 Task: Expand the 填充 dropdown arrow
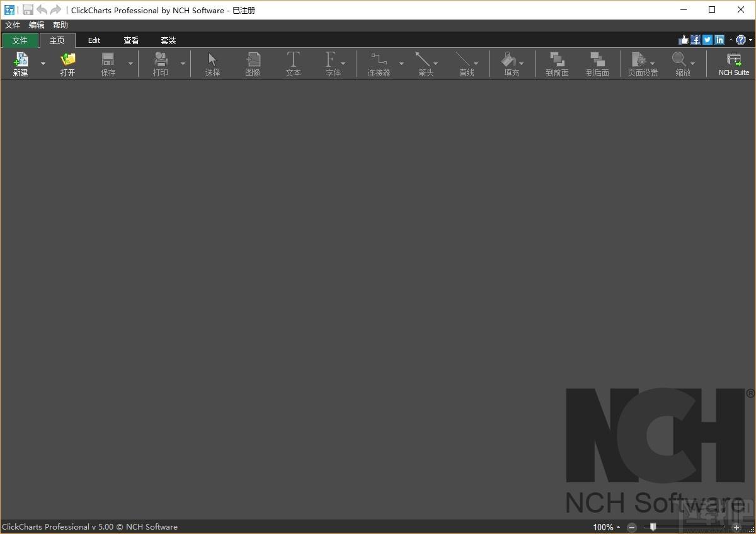(x=521, y=64)
